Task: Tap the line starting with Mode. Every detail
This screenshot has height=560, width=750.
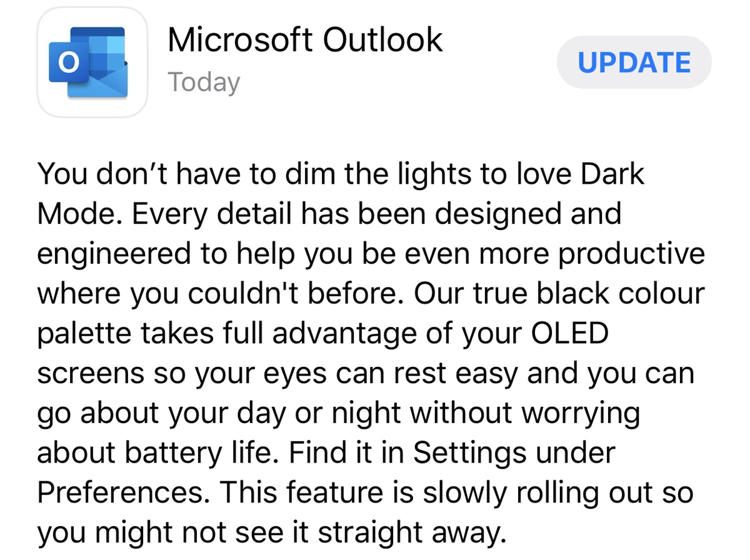Action: pyautogui.click(x=329, y=214)
